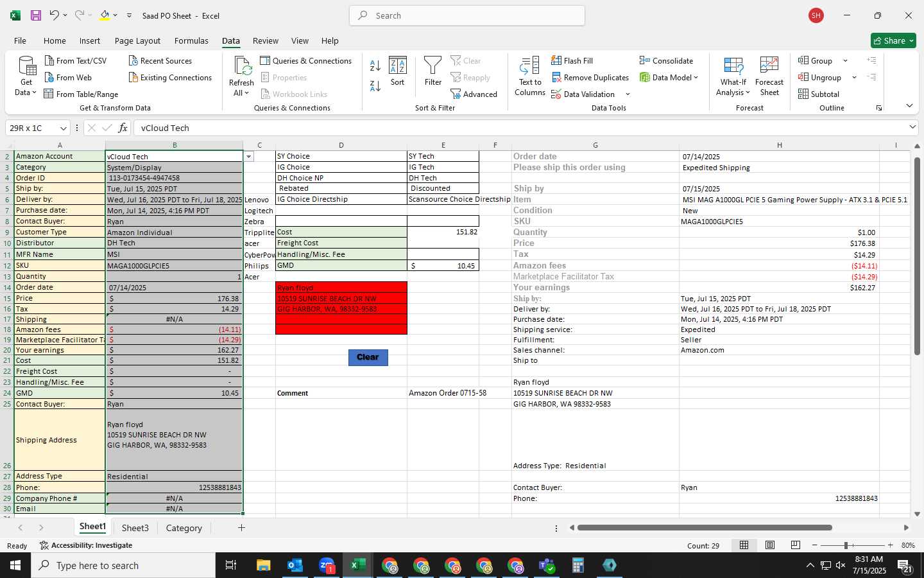Open Consolidate tool
Viewport: 924px width, 578px height.
pyautogui.click(x=666, y=61)
